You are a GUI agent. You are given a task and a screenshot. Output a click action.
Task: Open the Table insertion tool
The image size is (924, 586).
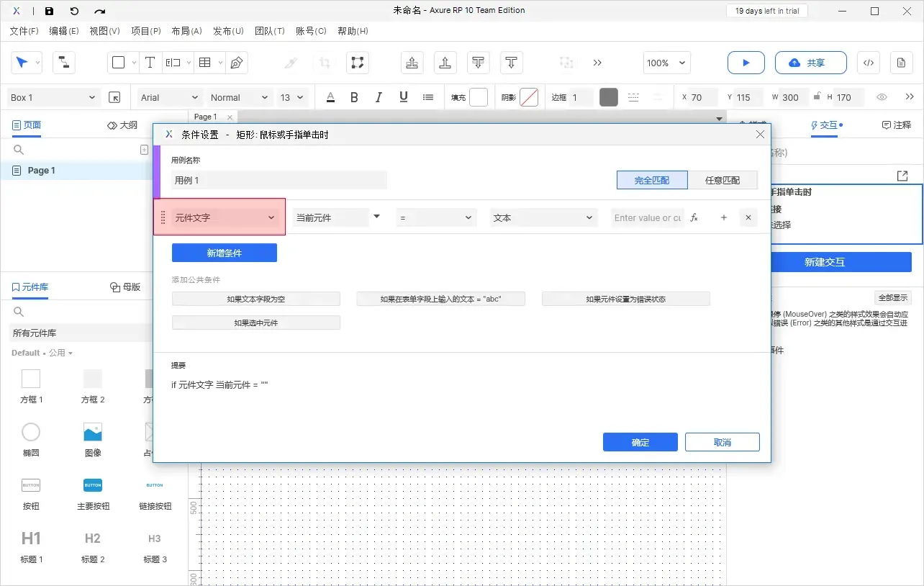pyautogui.click(x=205, y=63)
